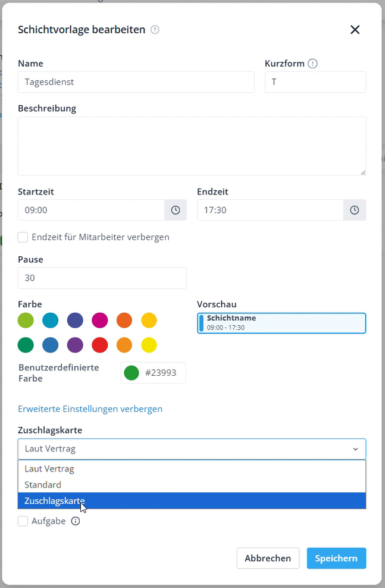Image resolution: width=385 pixels, height=588 pixels.
Task: Enable Endzeit für Mitarbeiter verbergen checkbox
Action: (x=23, y=237)
